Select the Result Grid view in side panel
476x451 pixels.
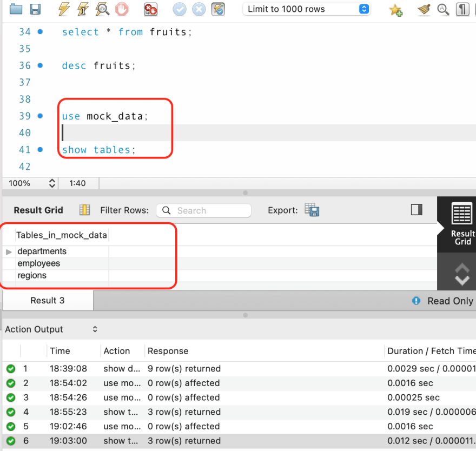click(462, 224)
